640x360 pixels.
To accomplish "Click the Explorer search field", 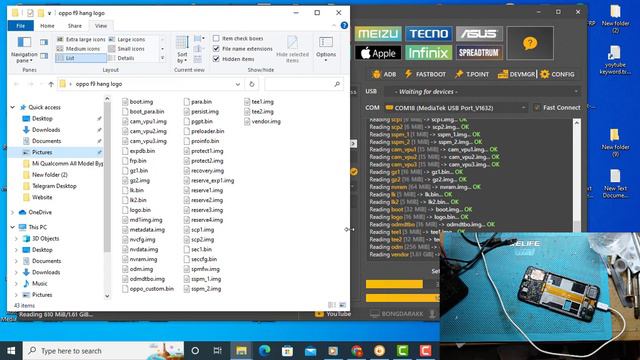I will pos(303,84).
